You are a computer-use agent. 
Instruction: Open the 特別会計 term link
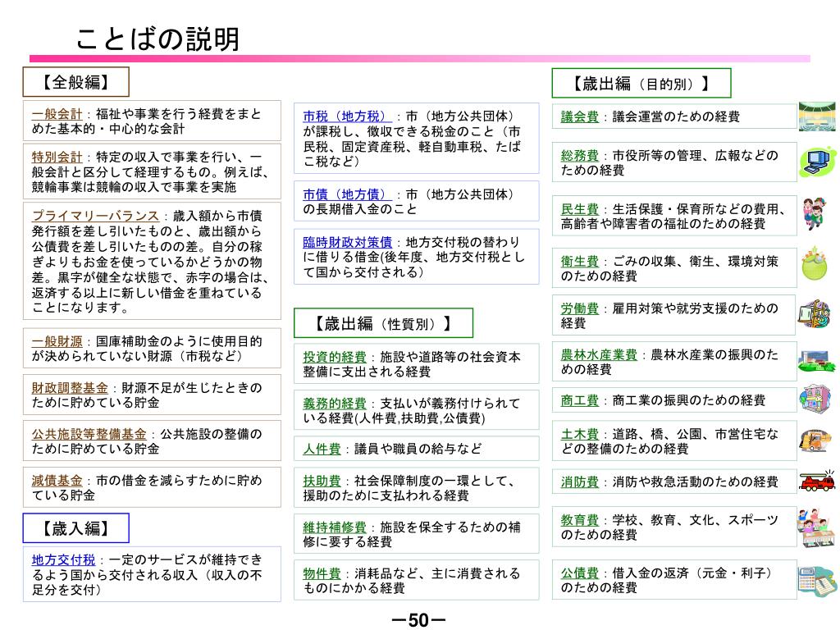click(57, 157)
